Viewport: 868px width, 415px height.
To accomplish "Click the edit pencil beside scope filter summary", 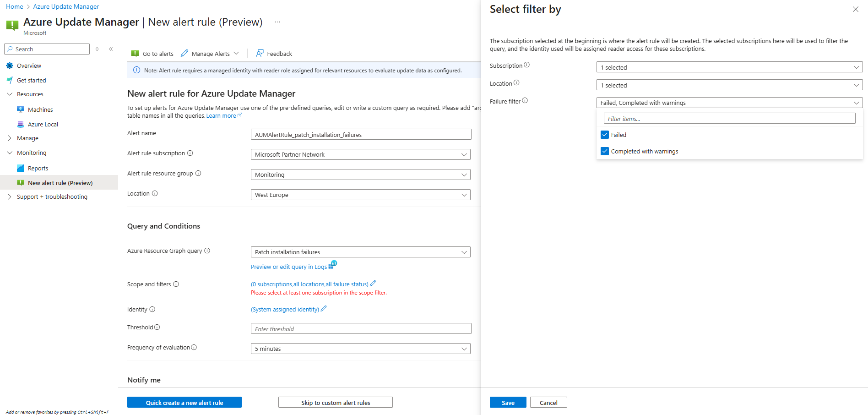I will click(x=373, y=284).
